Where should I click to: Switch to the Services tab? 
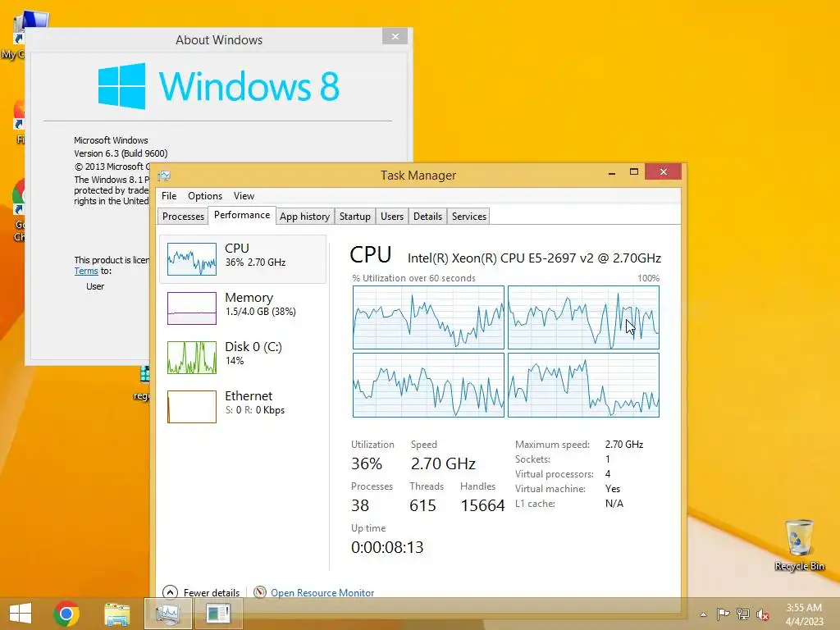468,217
